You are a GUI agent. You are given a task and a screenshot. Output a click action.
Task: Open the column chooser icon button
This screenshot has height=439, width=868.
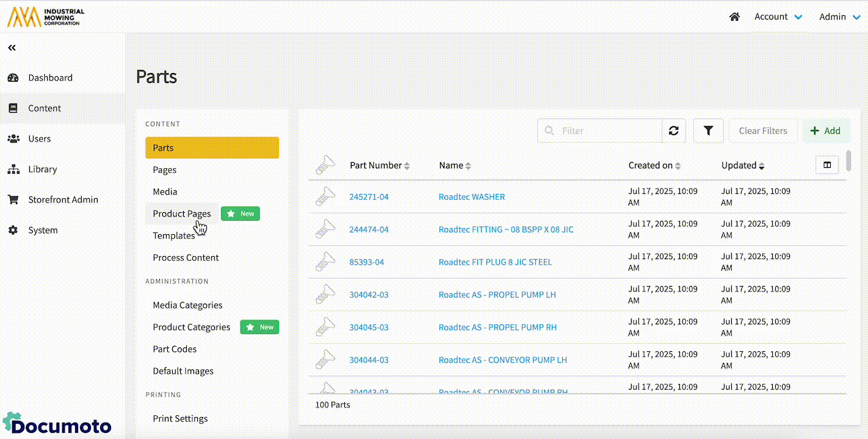(827, 165)
